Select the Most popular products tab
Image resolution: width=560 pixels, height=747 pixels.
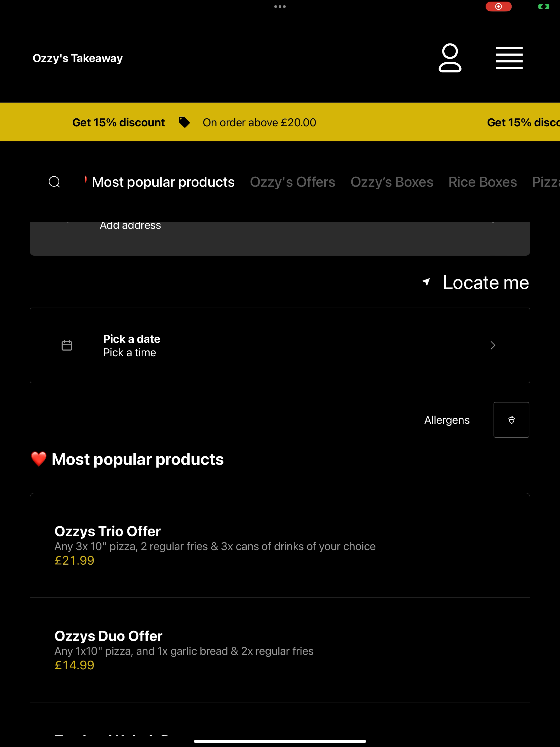click(x=163, y=182)
